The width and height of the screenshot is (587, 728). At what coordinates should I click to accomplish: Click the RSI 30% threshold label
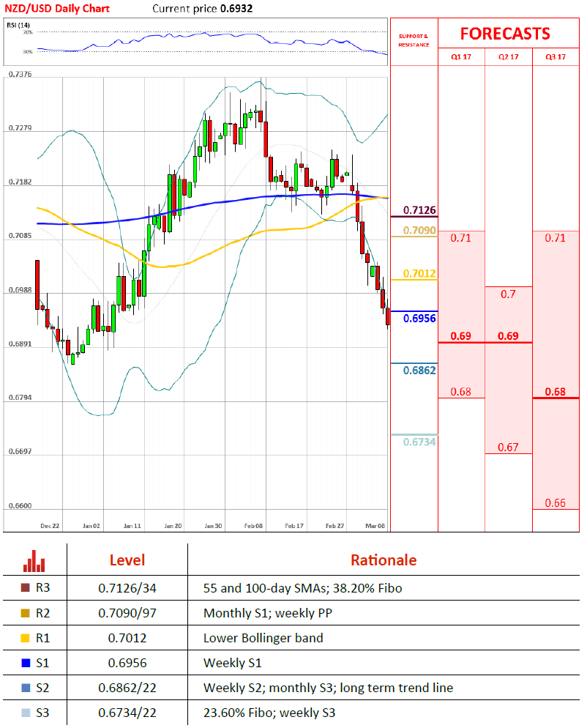tap(28, 51)
